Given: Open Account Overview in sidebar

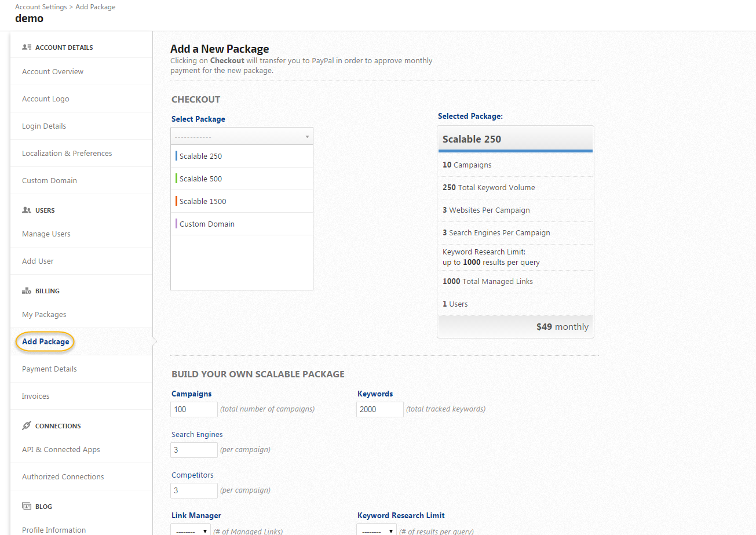Looking at the screenshot, I should tap(53, 72).
